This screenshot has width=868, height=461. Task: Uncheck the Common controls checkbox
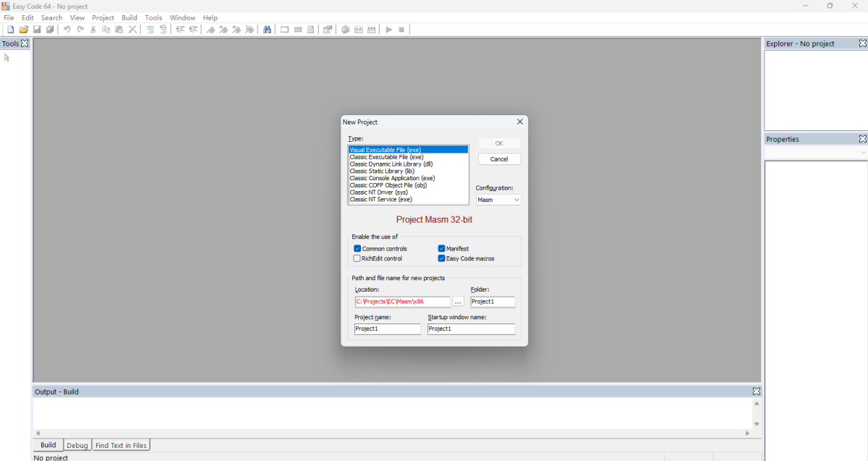pos(357,249)
